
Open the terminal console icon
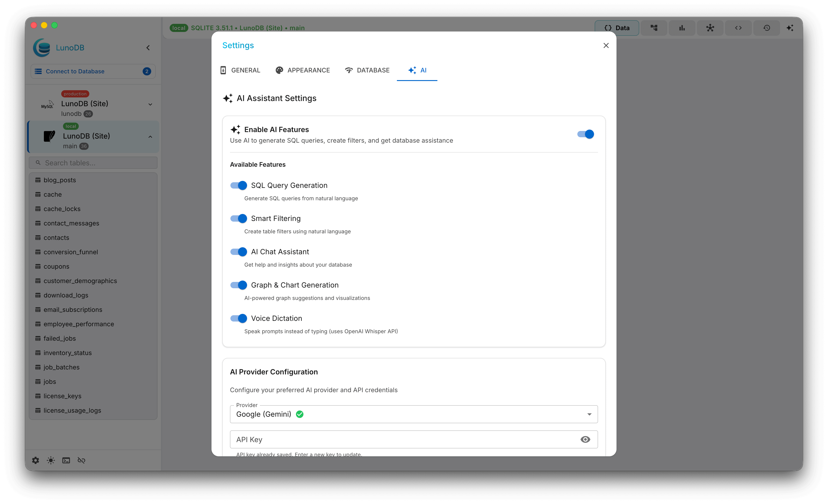pos(66,460)
